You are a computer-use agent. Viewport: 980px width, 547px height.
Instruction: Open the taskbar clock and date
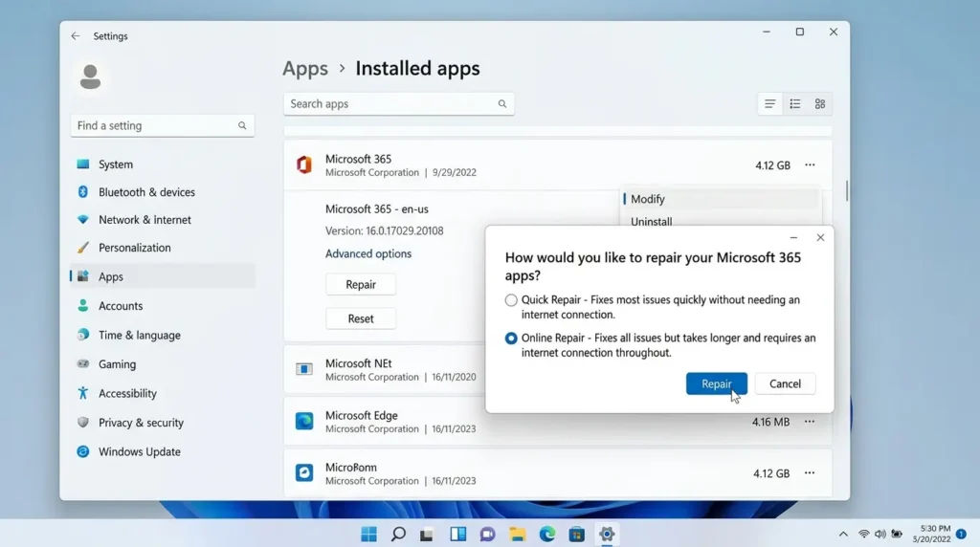[931, 534]
